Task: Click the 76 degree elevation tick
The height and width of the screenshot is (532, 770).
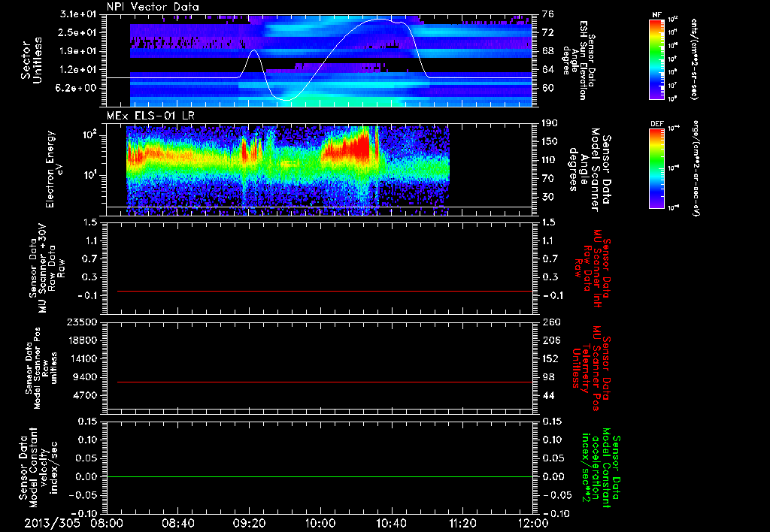Action: tap(547, 14)
